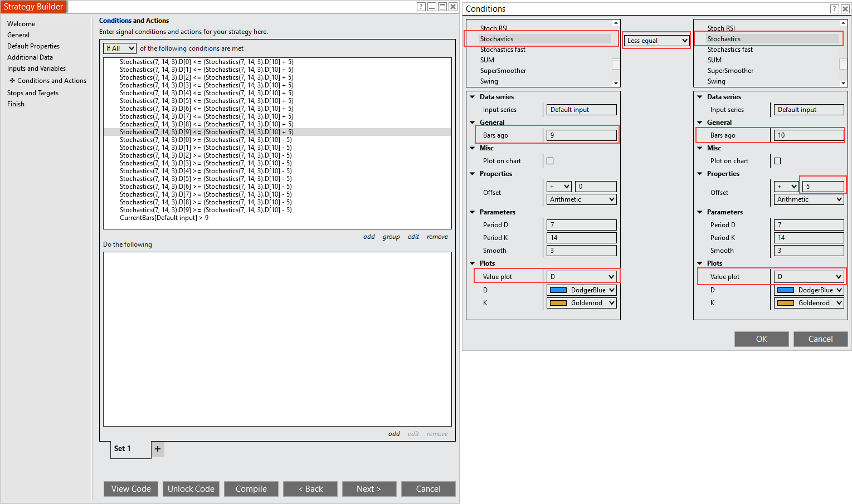Select the highlighted D[9] <= D[10] + 5 condition

click(x=277, y=132)
